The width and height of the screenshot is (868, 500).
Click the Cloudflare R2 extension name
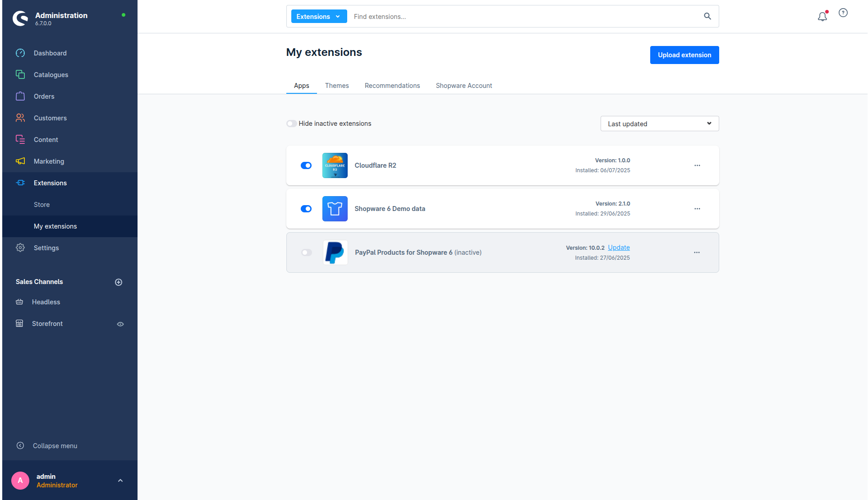(375, 165)
